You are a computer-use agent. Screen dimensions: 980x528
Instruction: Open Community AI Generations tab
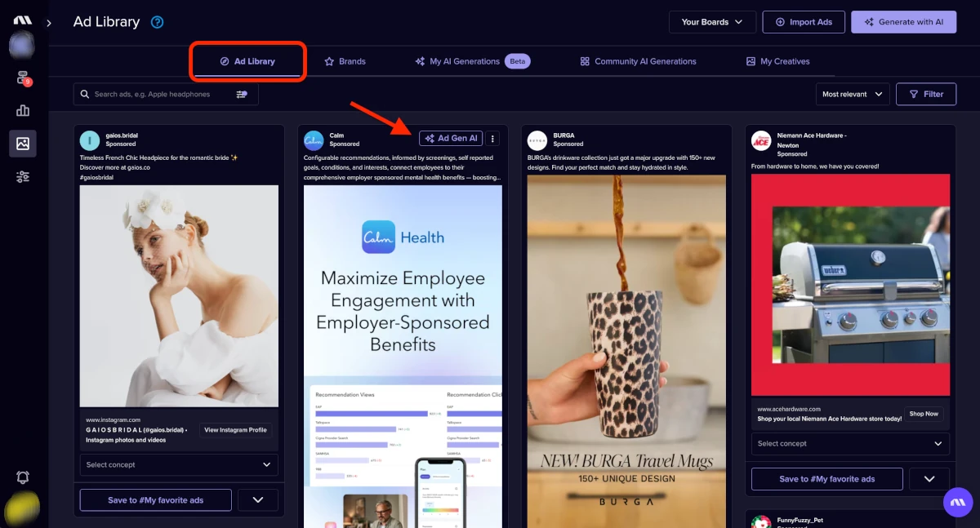point(638,61)
